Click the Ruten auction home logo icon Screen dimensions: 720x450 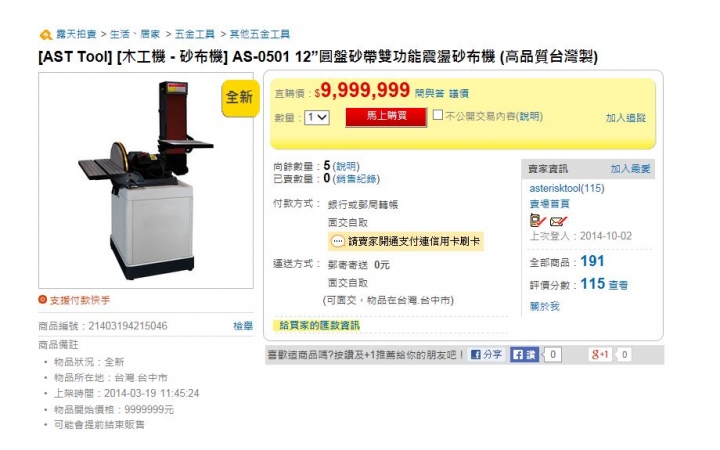point(45,34)
